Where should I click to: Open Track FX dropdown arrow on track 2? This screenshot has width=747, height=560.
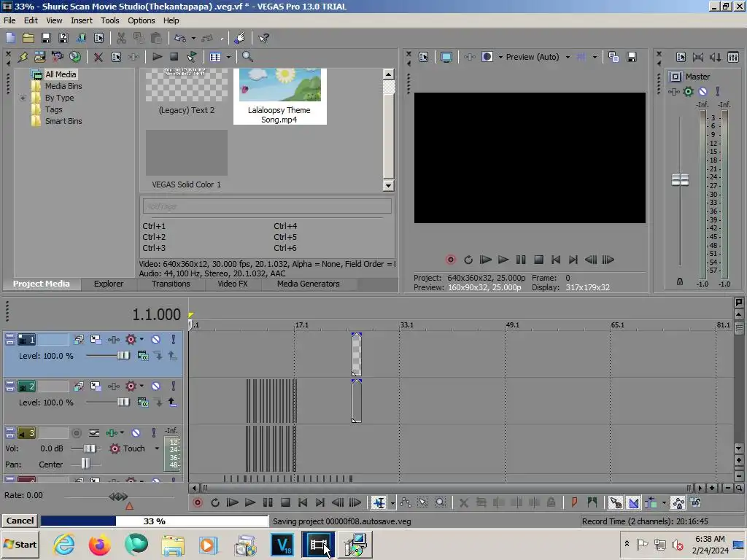(142, 386)
